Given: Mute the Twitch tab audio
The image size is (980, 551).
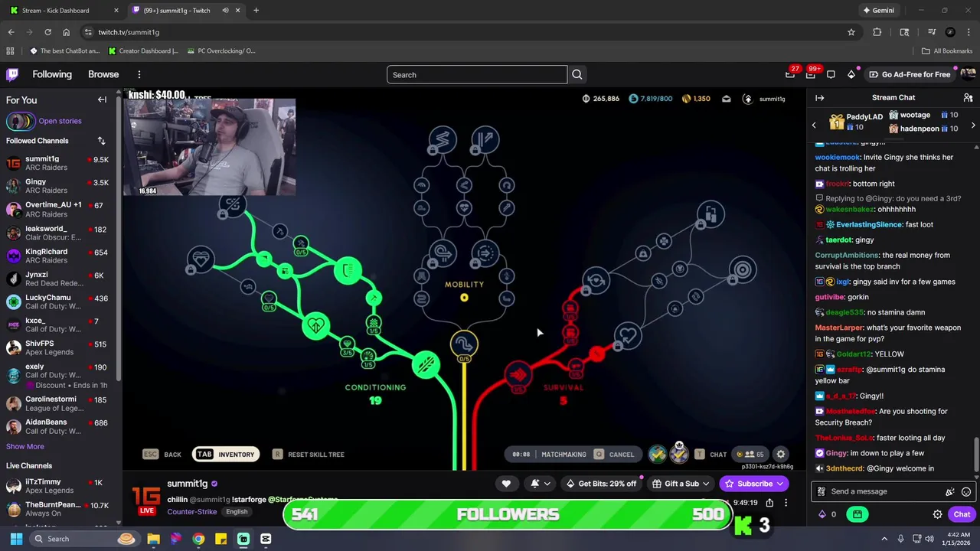Looking at the screenshot, I should click(x=225, y=11).
